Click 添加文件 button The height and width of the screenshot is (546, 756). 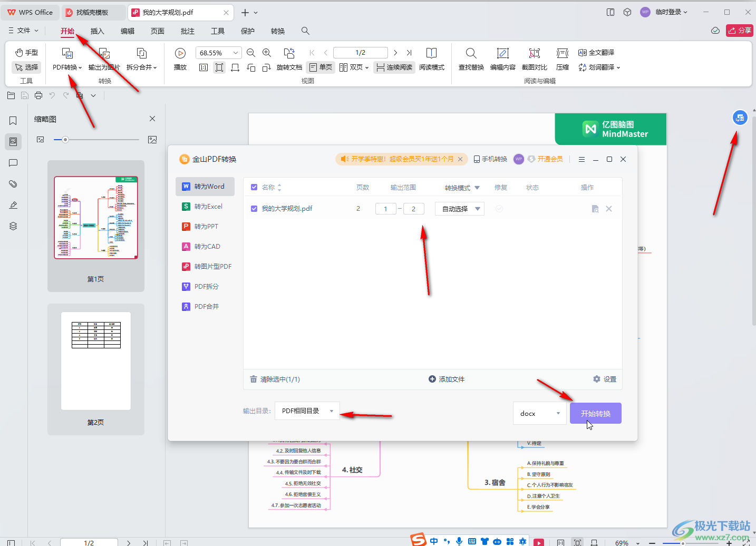(x=447, y=379)
